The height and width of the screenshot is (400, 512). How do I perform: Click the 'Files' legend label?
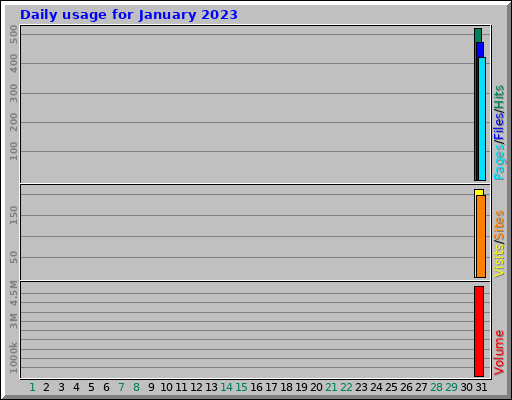tap(499, 126)
